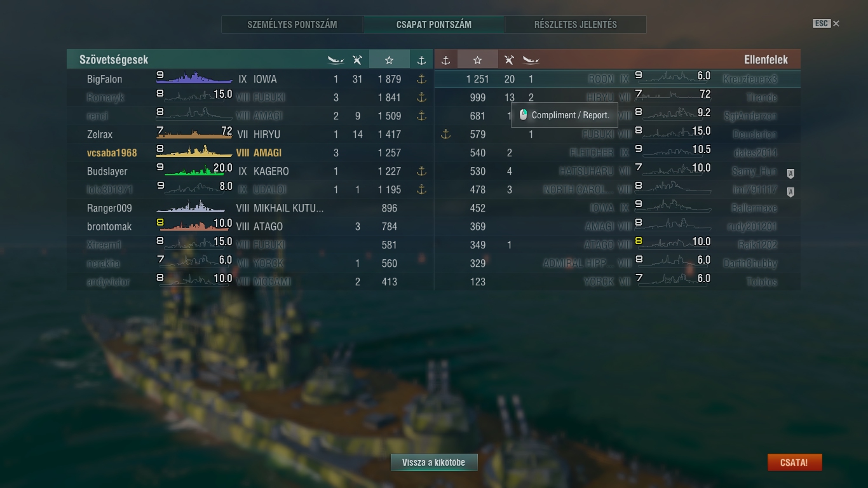The width and height of the screenshot is (868, 488).
Task: Open the Személyes Pontszám tab
Action: click(x=292, y=25)
